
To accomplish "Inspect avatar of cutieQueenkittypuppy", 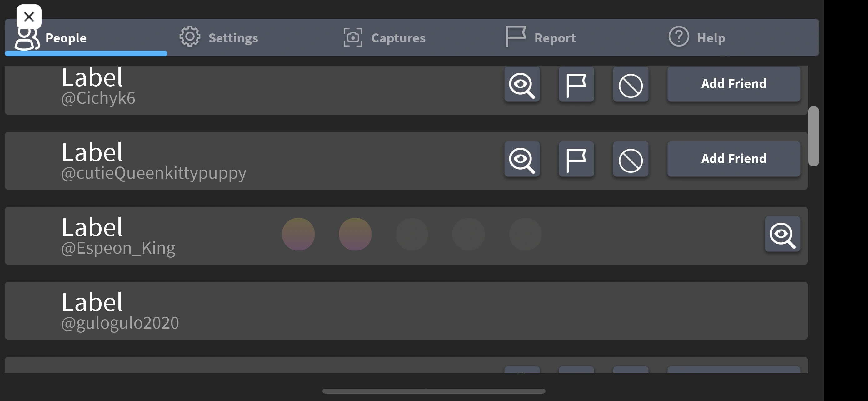I will click(x=522, y=159).
